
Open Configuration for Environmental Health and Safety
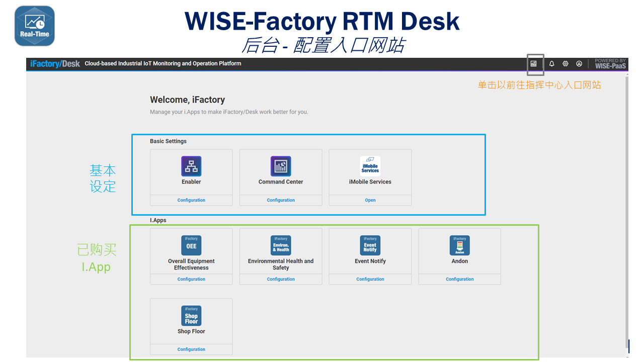click(x=281, y=279)
